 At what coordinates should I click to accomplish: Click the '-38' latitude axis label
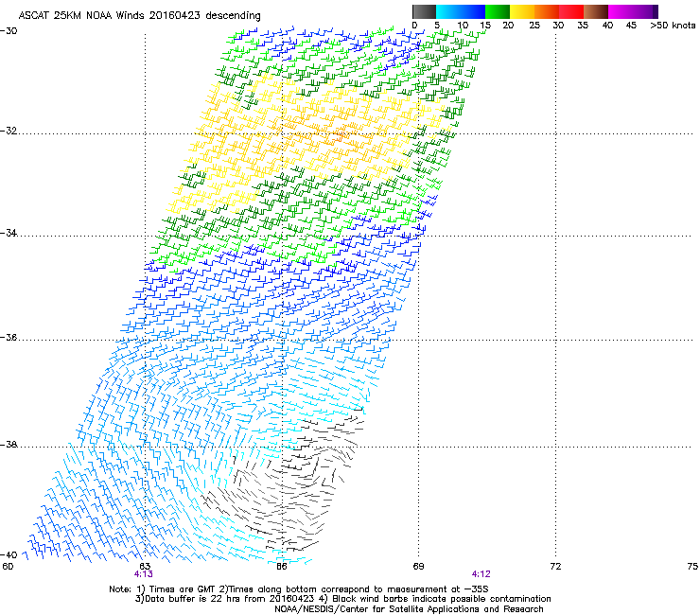coord(9,445)
